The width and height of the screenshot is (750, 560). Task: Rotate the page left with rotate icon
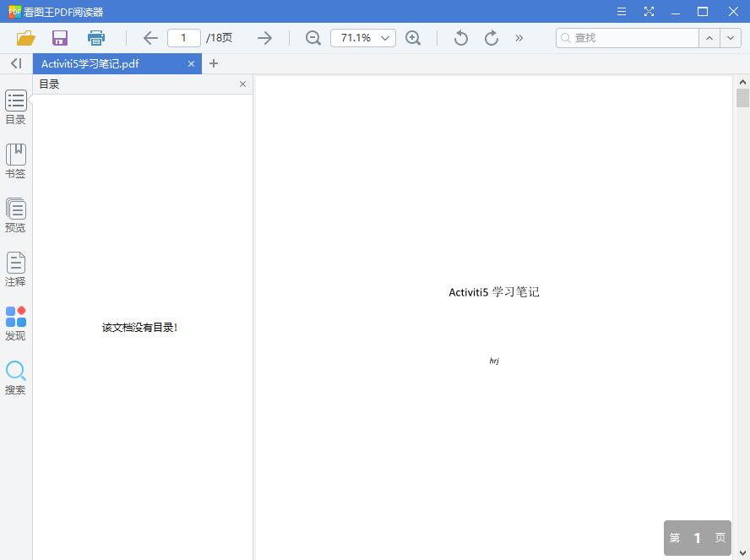click(460, 38)
